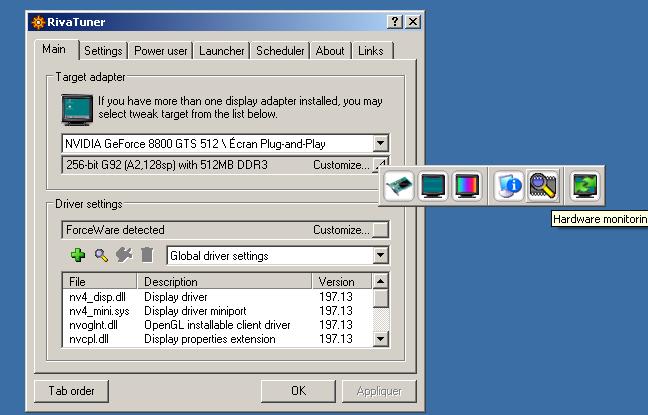
Task: Click the magnifier icon in driver settings
Action: point(101,255)
